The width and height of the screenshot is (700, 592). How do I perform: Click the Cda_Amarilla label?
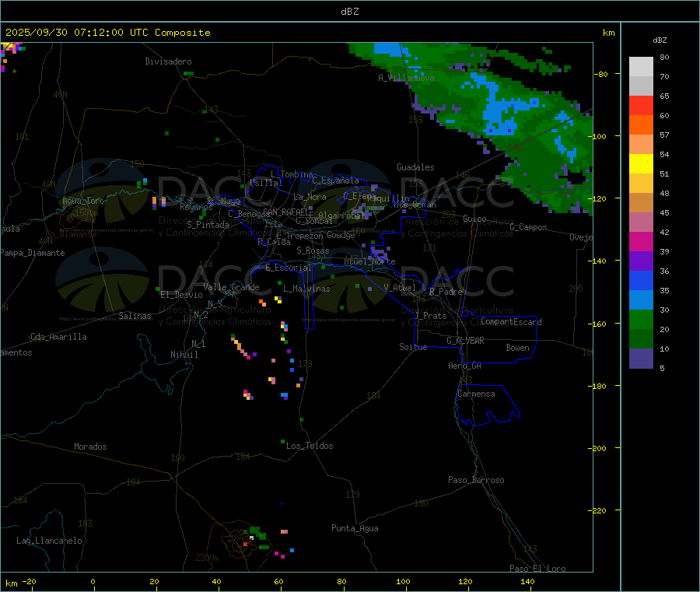tap(58, 337)
